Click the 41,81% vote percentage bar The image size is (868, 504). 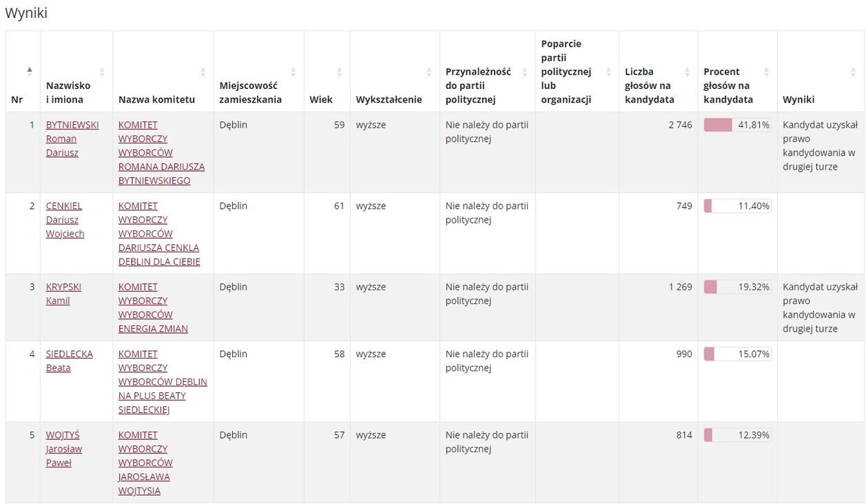[737, 125]
